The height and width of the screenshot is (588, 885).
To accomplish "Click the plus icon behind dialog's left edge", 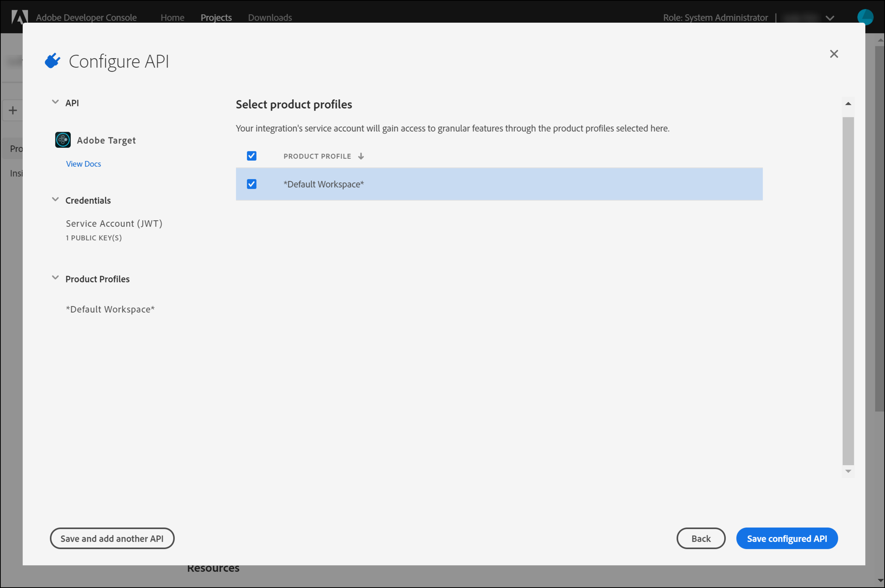I will pyautogui.click(x=13, y=110).
